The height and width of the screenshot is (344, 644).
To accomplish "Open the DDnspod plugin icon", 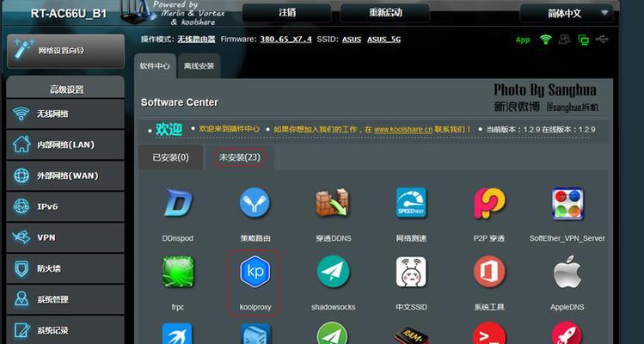I will click(178, 203).
